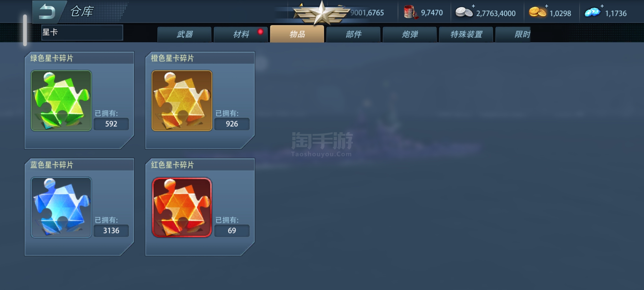Screen dimensions: 644x290
Task: Click the left vertical scrollbar handle
Action: [25, 30]
